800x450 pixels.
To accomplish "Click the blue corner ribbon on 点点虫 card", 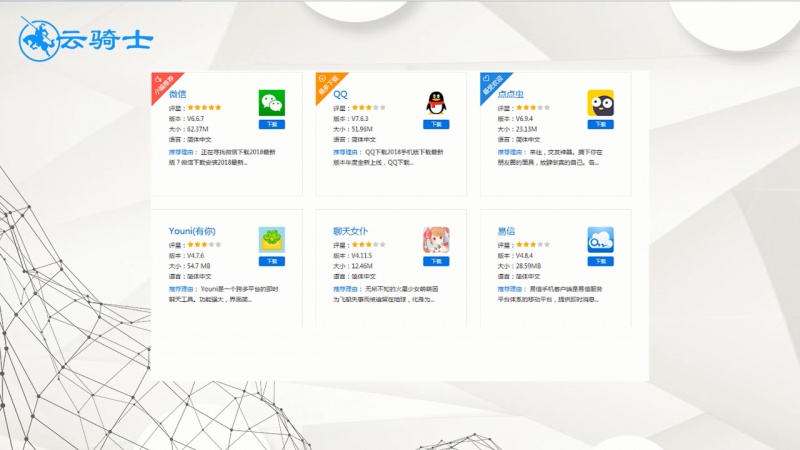I will coord(492,85).
